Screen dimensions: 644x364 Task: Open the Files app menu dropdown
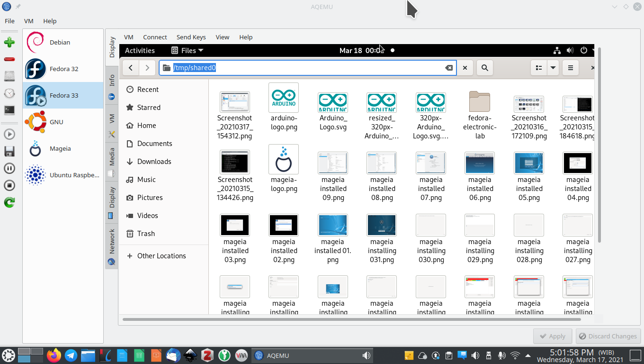tap(187, 50)
